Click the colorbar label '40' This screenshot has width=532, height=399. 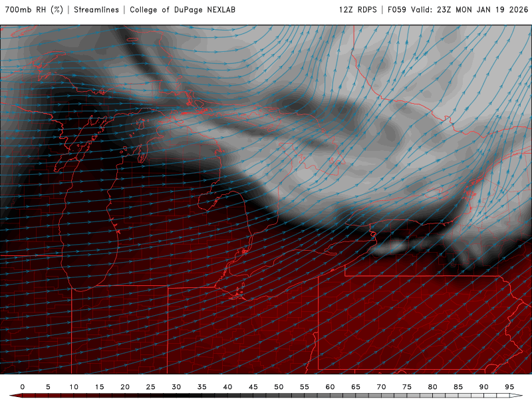[227, 387]
